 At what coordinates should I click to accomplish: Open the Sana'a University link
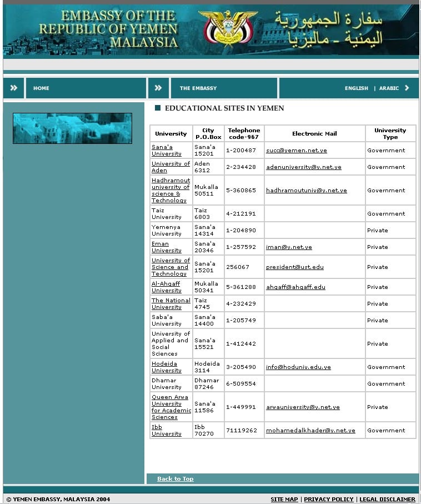(167, 150)
